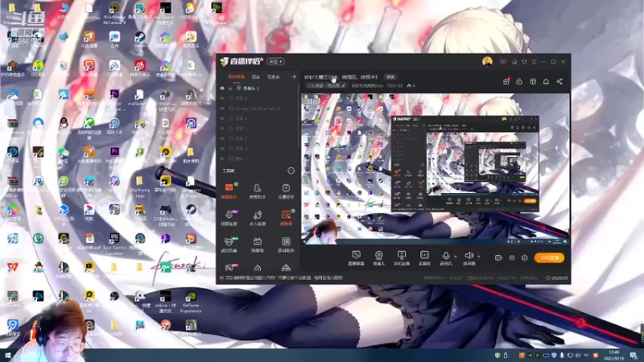Add a multimedia source

(424, 257)
